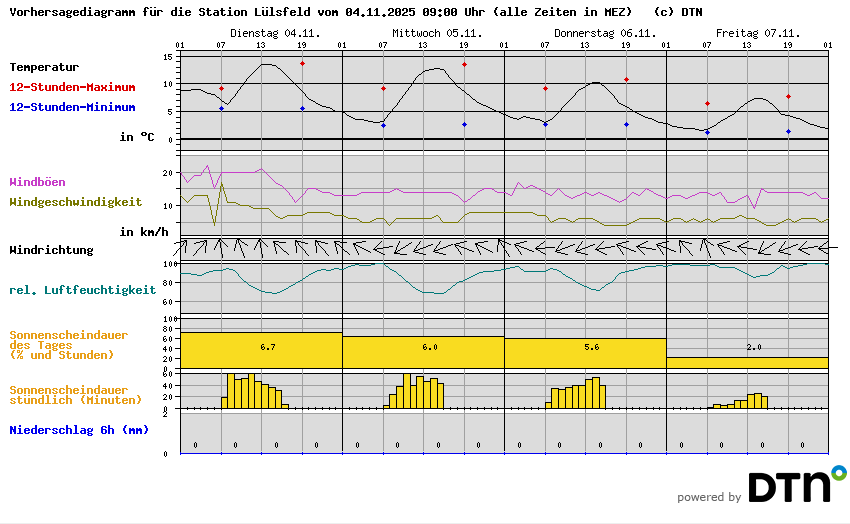Click the red maximum marker at Dienstag 19h
The width and height of the screenshot is (850, 524).
(302, 63)
